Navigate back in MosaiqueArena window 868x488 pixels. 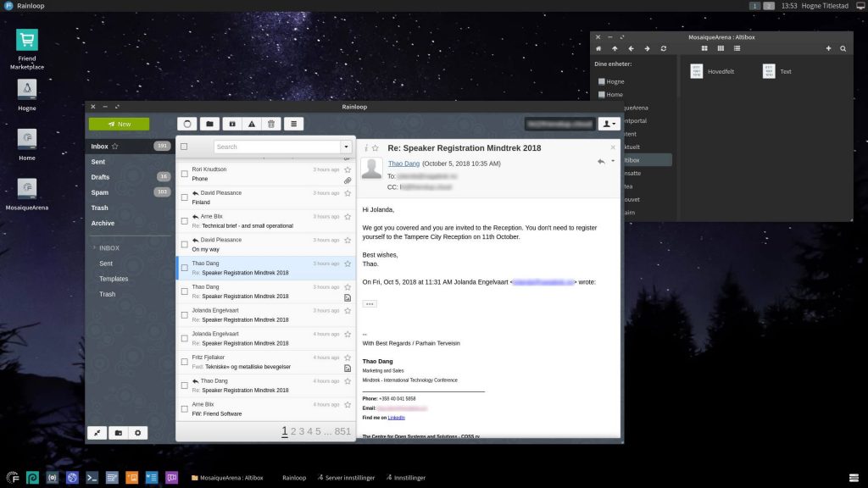point(631,48)
